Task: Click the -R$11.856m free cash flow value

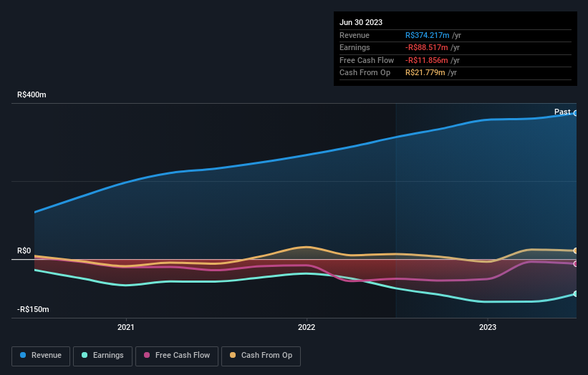Action: coord(426,60)
